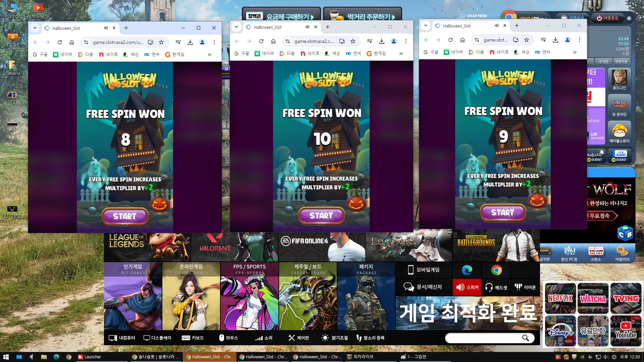
Task: Open a new tab in the left Chrome window
Action: (126, 28)
